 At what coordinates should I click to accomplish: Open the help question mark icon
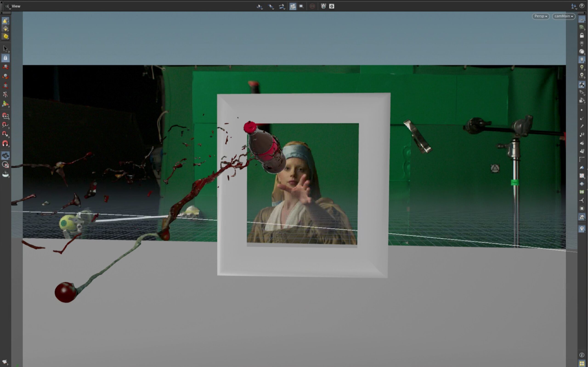[582, 6]
